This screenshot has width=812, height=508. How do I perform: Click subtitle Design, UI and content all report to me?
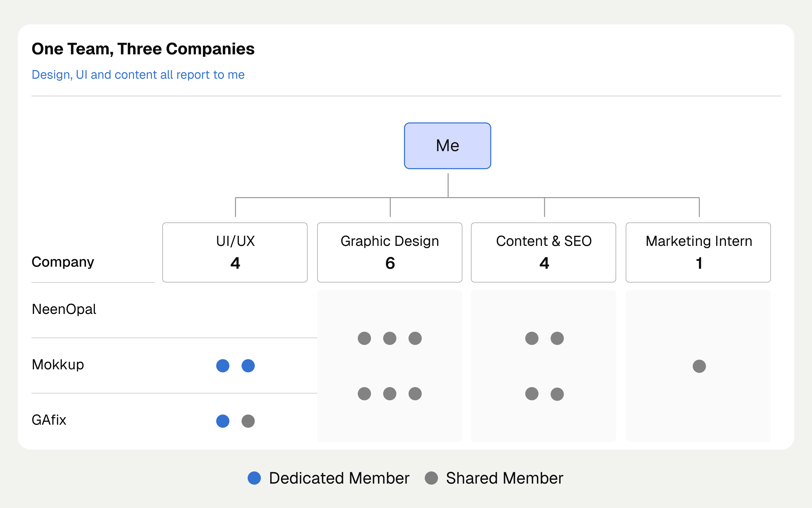(138, 75)
